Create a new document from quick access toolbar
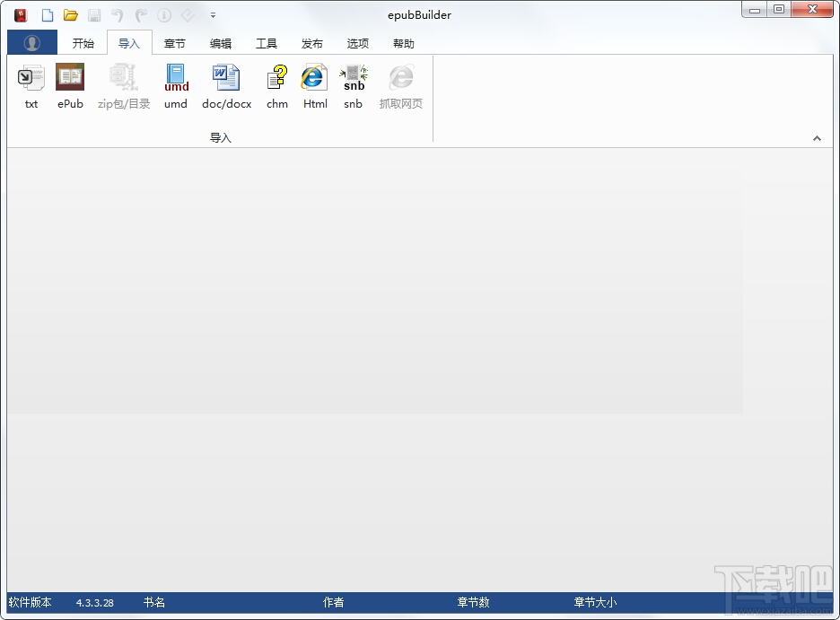This screenshot has width=840, height=620. (48, 15)
